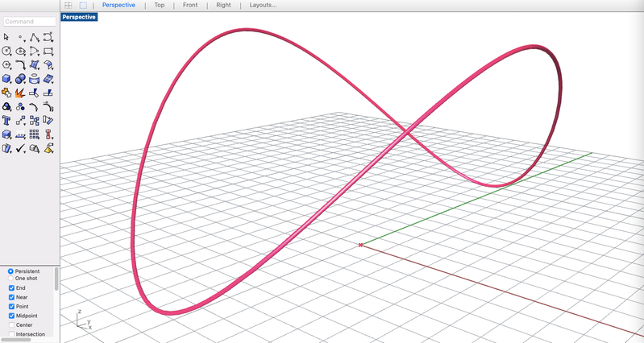This screenshot has width=644, height=343.
Task: Click the red origin marker on grid
Action: pos(360,245)
